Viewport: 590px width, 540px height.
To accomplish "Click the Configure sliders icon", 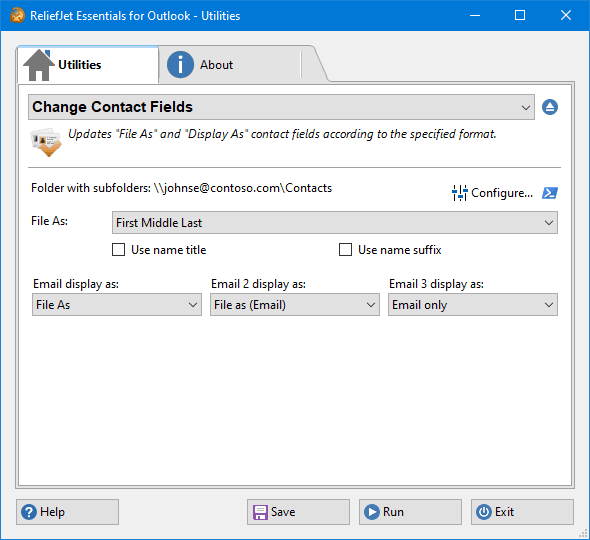I will (459, 193).
